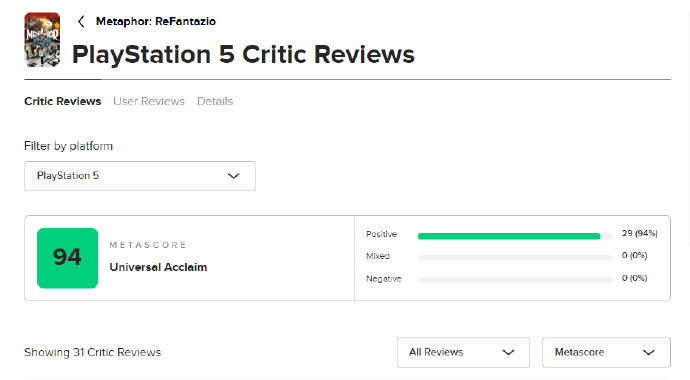Select the Critic Reviews tab
Screen dimensions: 690x380
point(62,101)
